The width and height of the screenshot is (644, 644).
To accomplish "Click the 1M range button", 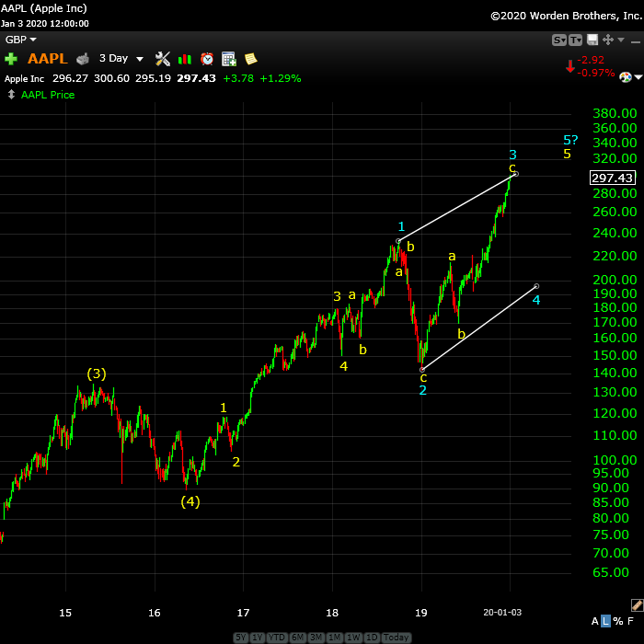I will pos(335,637).
